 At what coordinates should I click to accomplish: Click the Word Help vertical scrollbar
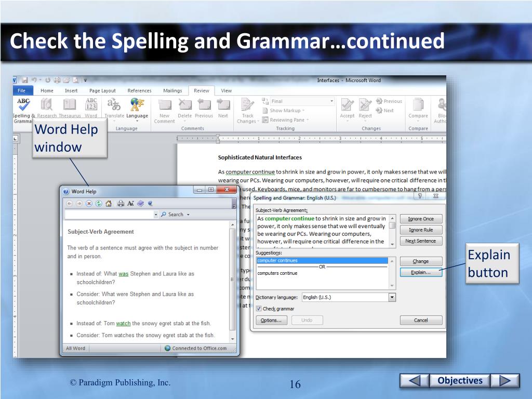coord(232,281)
